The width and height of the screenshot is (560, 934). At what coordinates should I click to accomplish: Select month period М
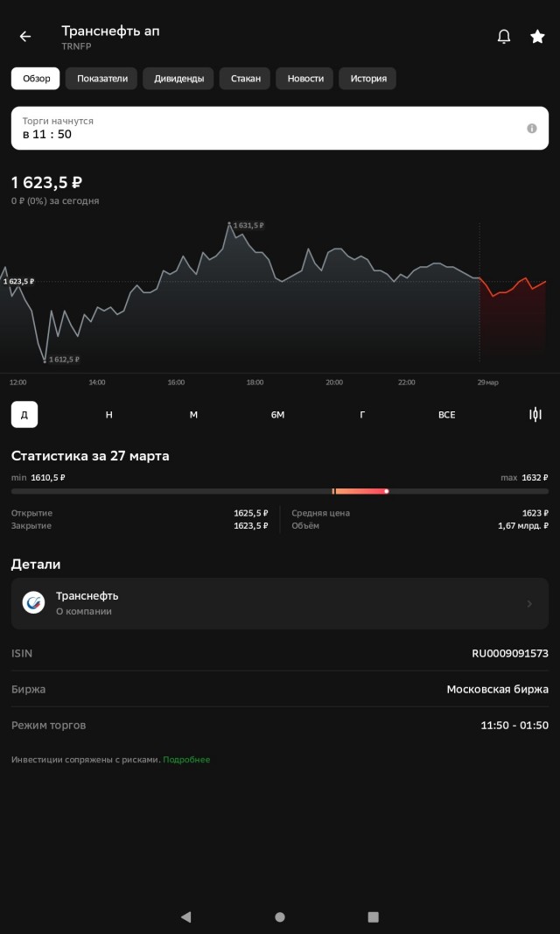193,415
